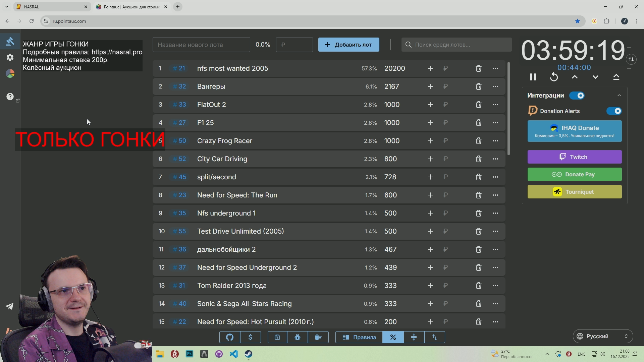Open the Telegram icon in the sidebar
Screen dimensions: 644x362
coord(10,306)
